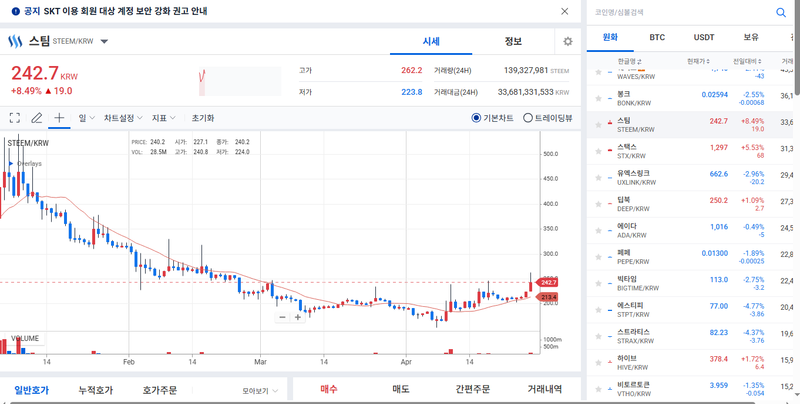Switch to the 시세 tab
800x404 pixels.
(431, 42)
